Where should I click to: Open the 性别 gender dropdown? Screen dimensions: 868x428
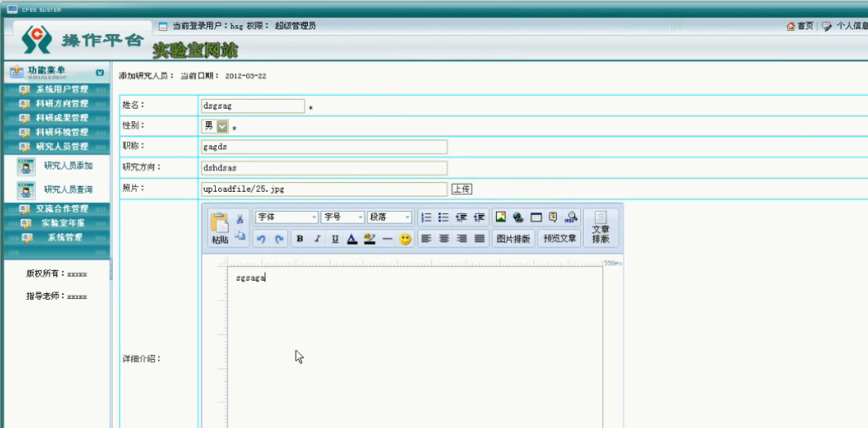pyautogui.click(x=215, y=127)
